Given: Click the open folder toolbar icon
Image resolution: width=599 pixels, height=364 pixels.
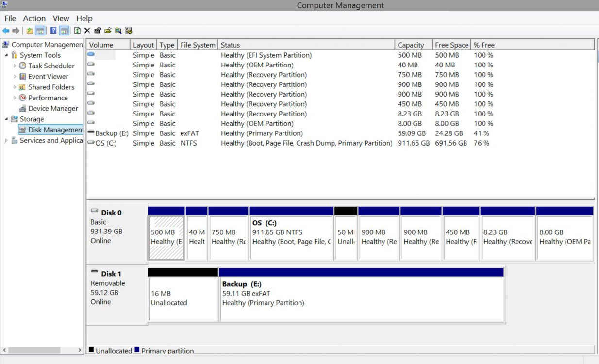Looking at the screenshot, I should (109, 30).
